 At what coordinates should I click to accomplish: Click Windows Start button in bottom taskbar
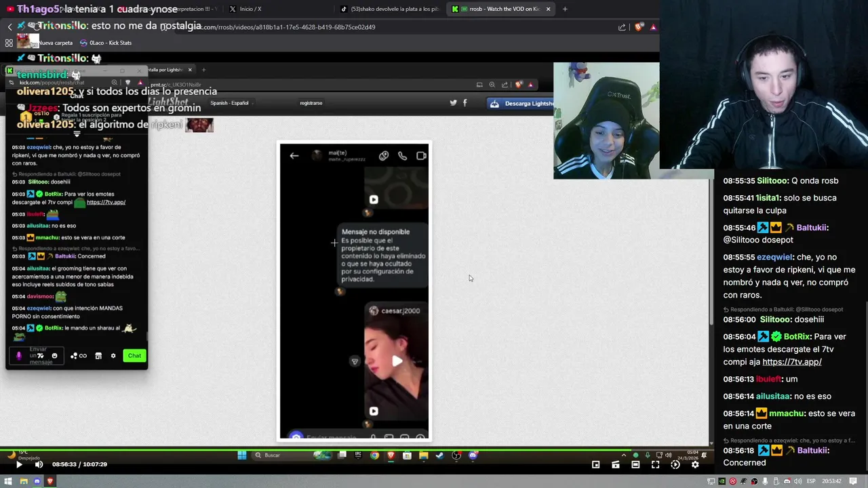click(x=9, y=481)
